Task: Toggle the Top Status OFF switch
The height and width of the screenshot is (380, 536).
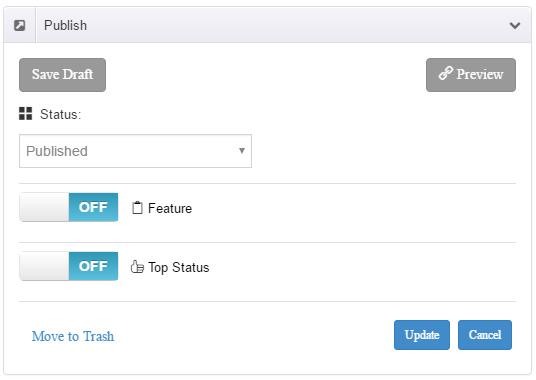Action: point(69,266)
